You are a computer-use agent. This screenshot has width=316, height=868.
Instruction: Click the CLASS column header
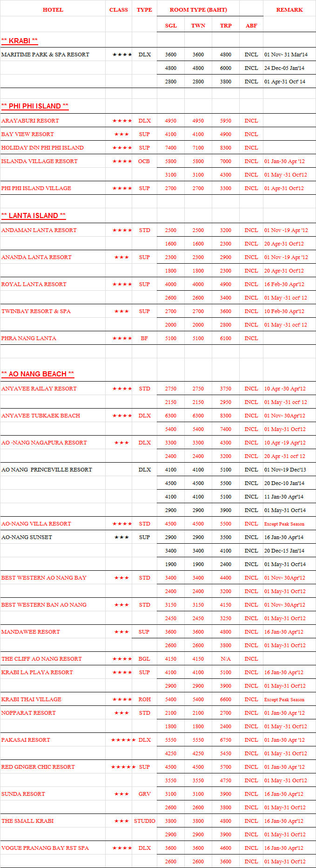coord(119,10)
